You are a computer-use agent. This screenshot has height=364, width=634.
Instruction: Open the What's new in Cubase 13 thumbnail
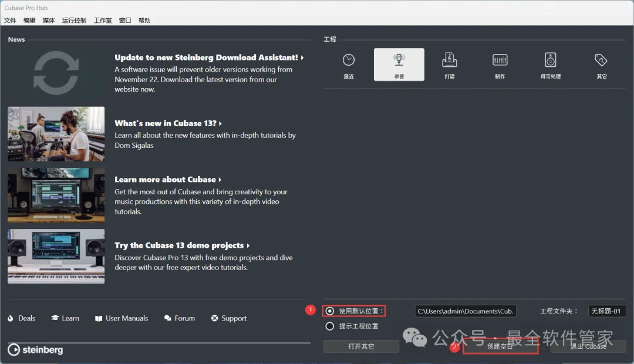pyautogui.click(x=56, y=134)
